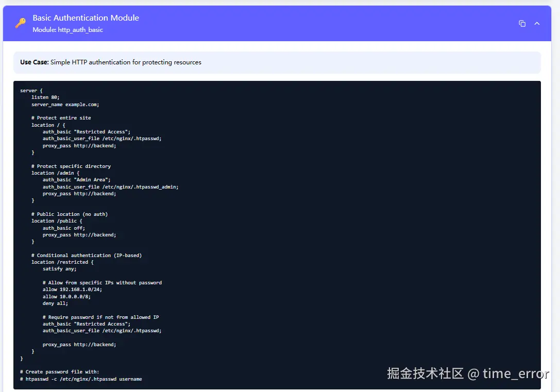Click the Basic Authentication Module title
The width and height of the screenshot is (560, 392).
click(x=86, y=18)
